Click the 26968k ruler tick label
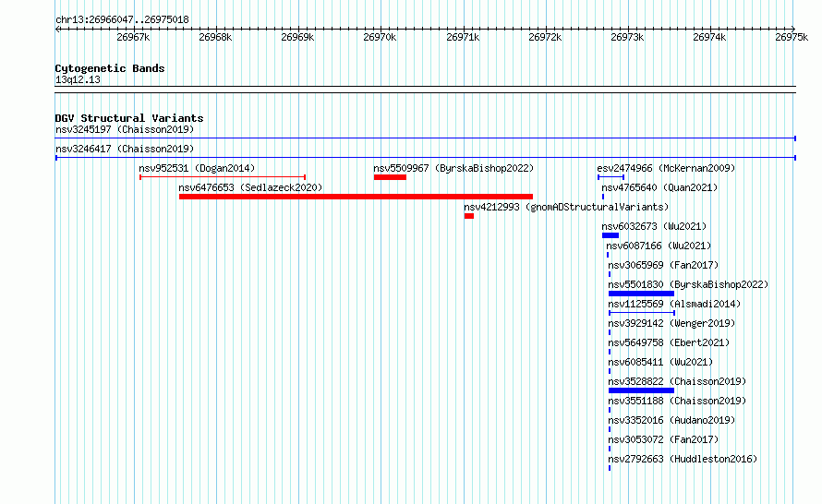Viewport: 822px width, 504px height. tap(215, 37)
